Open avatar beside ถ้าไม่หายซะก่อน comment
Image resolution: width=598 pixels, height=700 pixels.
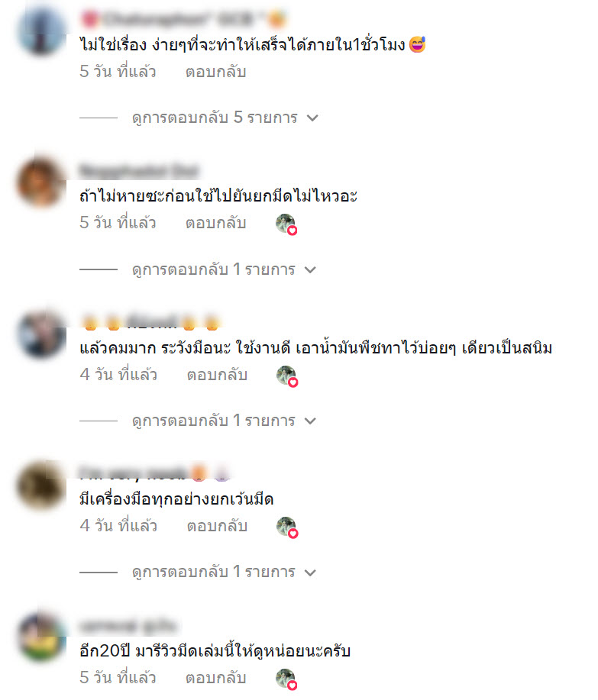pos(41,182)
